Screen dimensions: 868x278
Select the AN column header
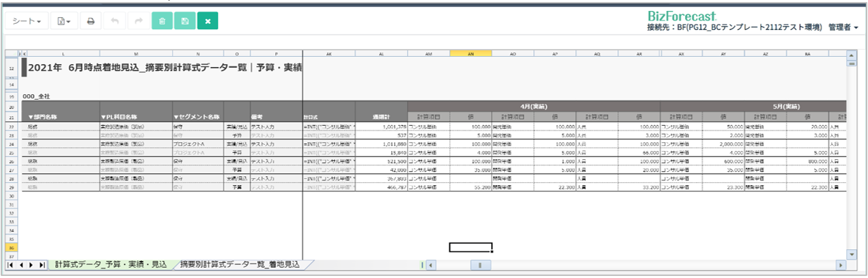pos(471,53)
